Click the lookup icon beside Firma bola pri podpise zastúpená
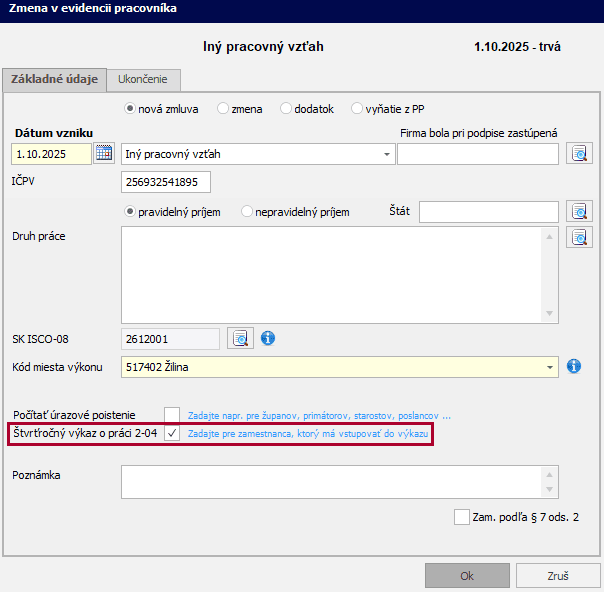This screenshot has height=594, width=604. (579, 154)
